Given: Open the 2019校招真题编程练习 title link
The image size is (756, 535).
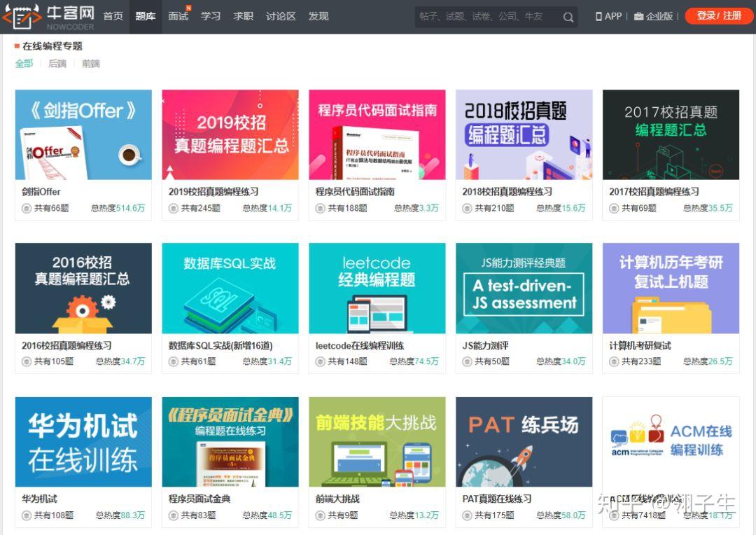Looking at the screenshot, I should click(x=213, y=191).
